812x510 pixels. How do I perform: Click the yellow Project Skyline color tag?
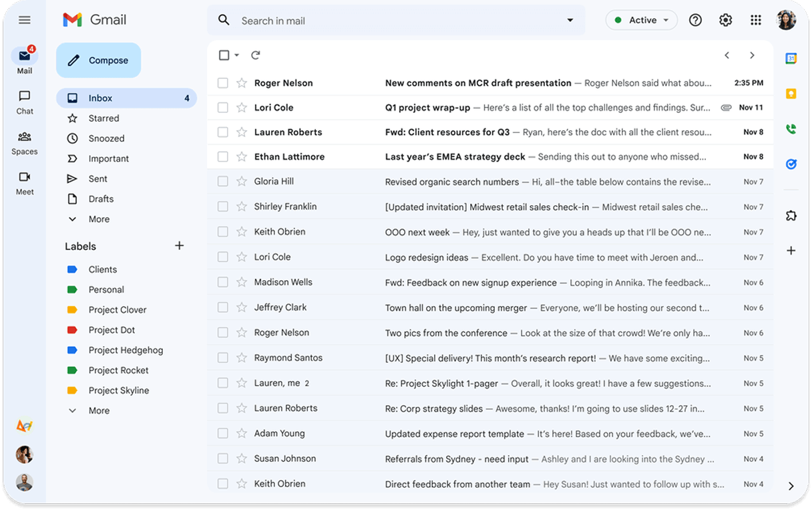(72, 390)
